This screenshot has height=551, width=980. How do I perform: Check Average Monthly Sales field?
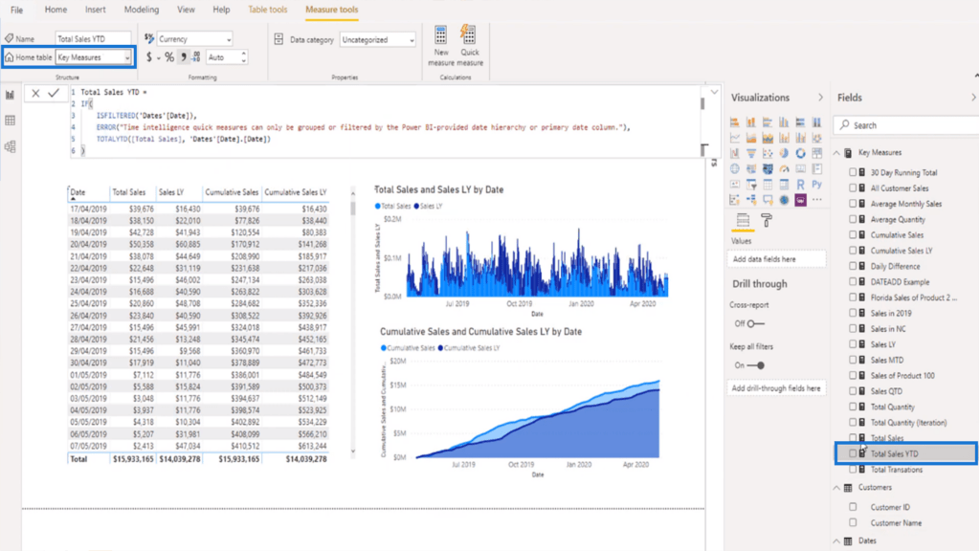tap(853, 203)
